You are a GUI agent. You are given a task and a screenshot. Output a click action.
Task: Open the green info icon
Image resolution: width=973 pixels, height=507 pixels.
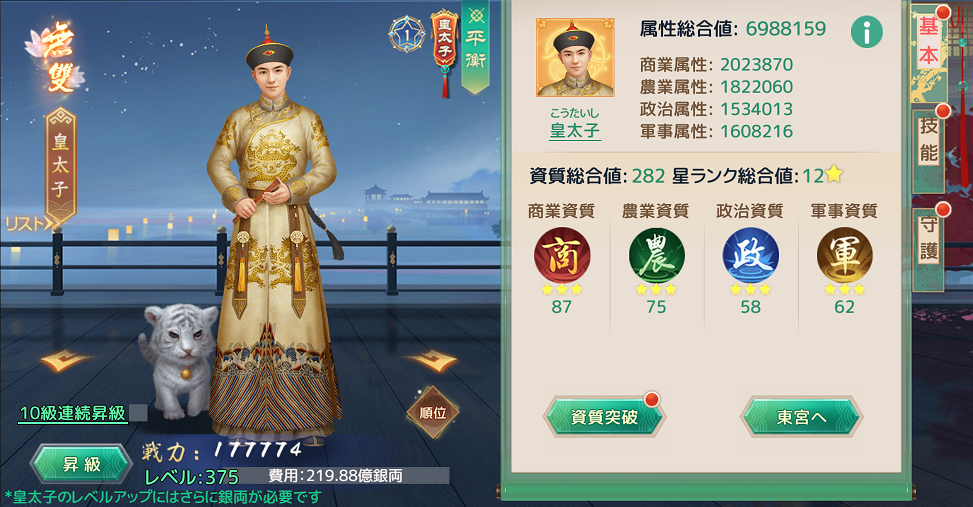tap(866, 32)
